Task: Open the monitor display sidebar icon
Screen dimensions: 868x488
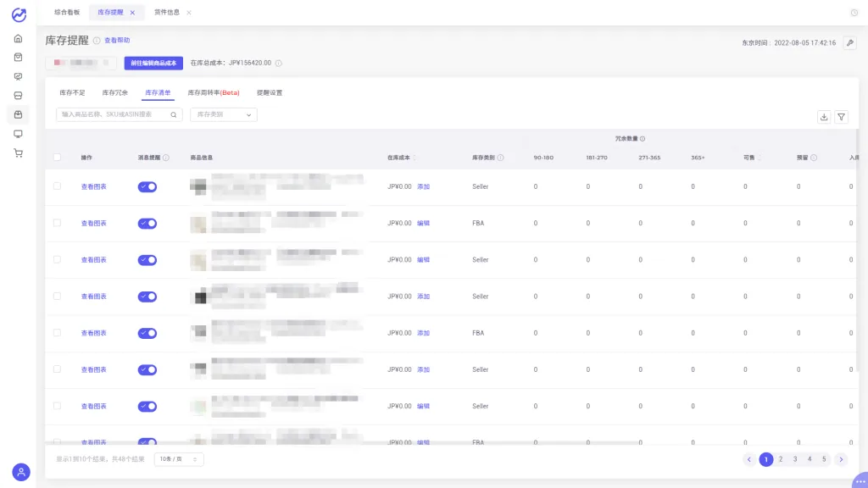Action: point(19,134)
